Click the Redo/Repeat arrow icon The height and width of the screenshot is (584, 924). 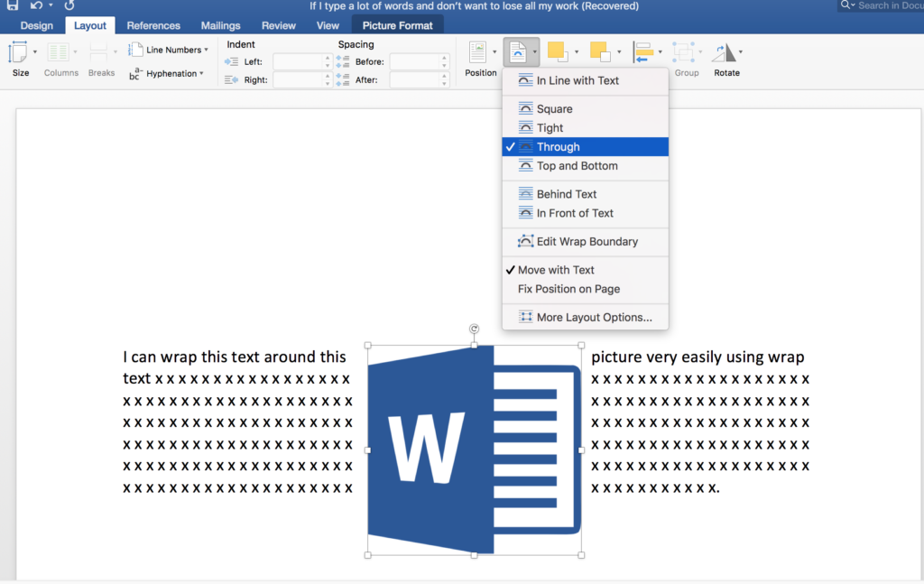pos(69,5)
